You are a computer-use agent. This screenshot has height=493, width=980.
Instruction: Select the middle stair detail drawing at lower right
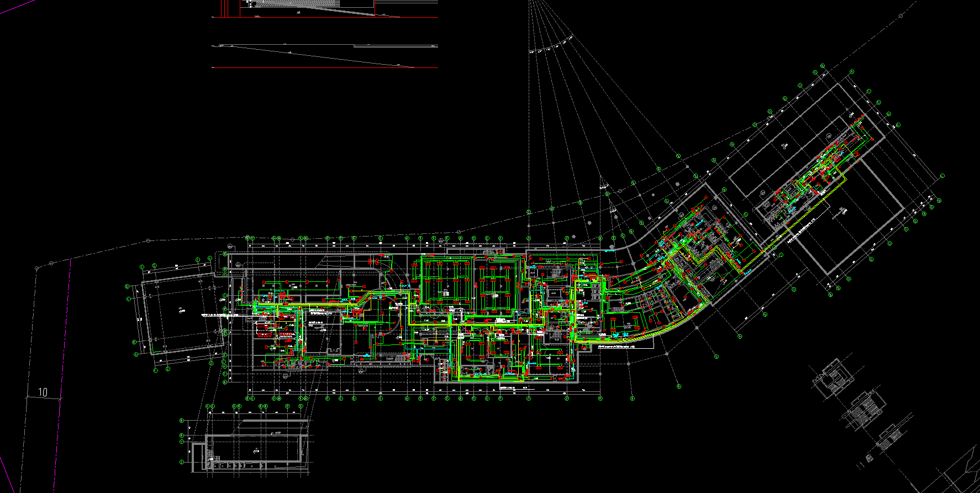coord(863,411)
